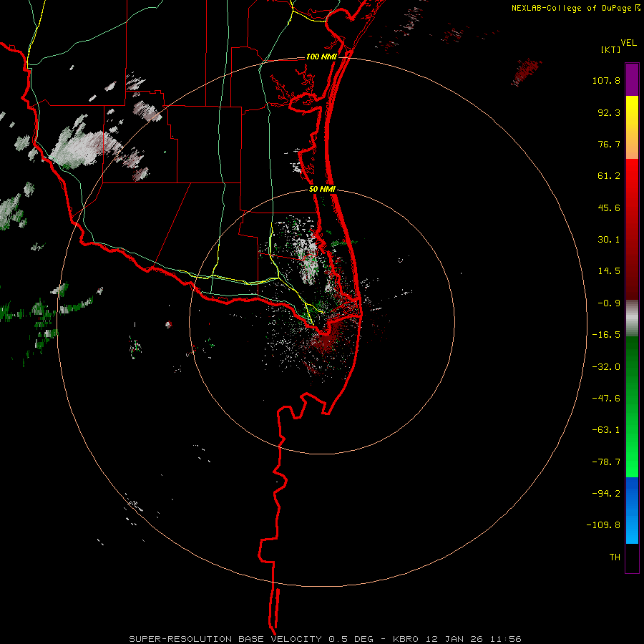Select the 14.5 velocity scale value
This screenshot has height=644, width=644.
(609, 271)
